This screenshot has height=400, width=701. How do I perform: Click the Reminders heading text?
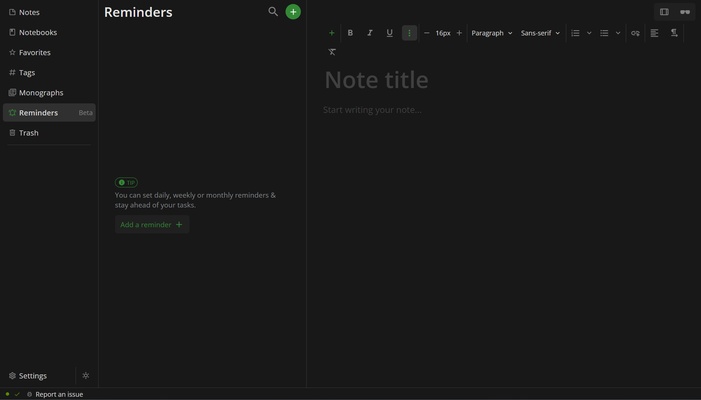138,12
